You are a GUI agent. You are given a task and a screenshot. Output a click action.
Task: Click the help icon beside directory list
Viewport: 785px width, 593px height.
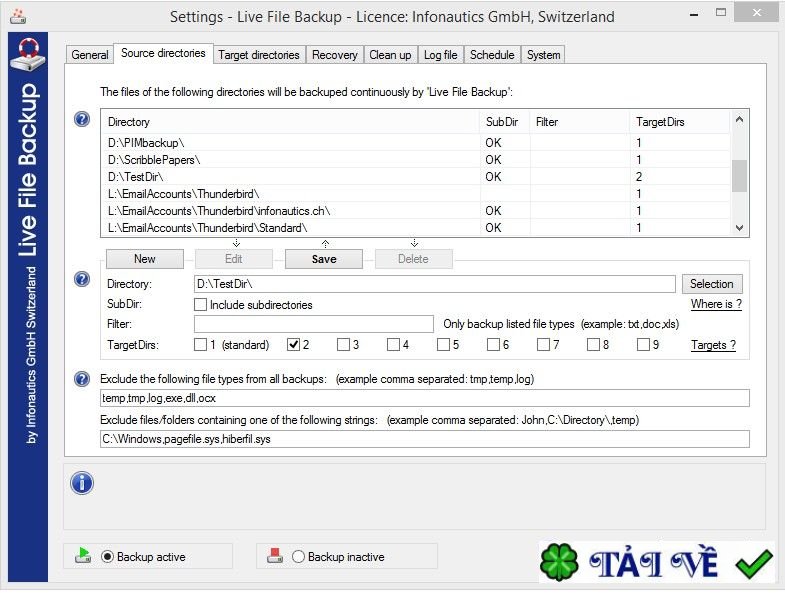click(82, 119)
